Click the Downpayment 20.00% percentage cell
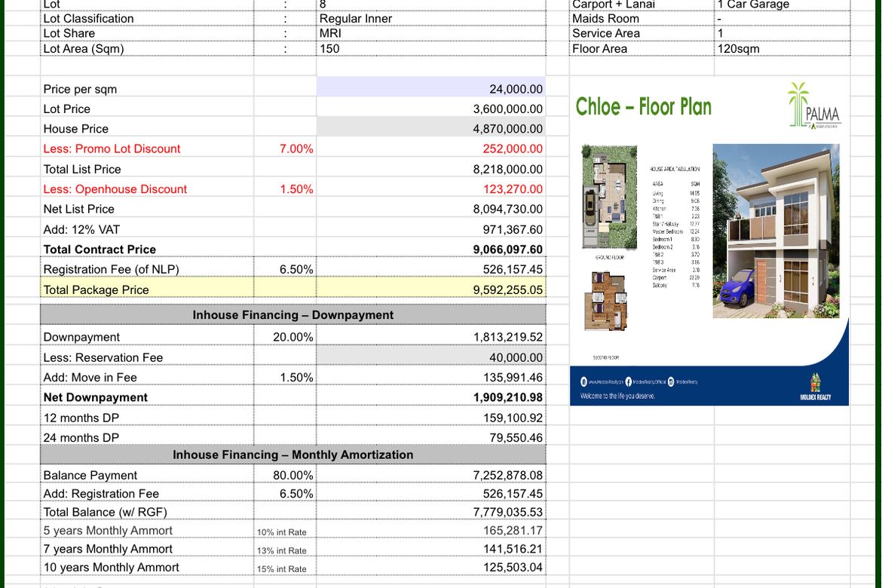Image resolution: width=882 pixels, height=588 pixels. point(285,336)
